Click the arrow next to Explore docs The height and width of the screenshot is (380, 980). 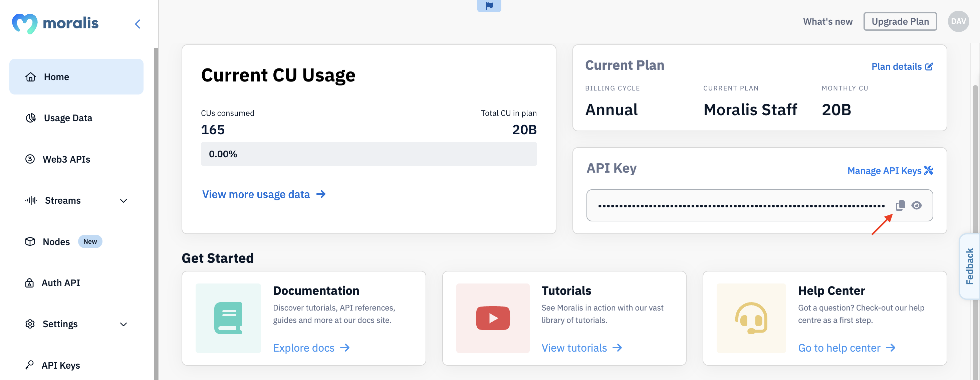[x=345, y=348]
